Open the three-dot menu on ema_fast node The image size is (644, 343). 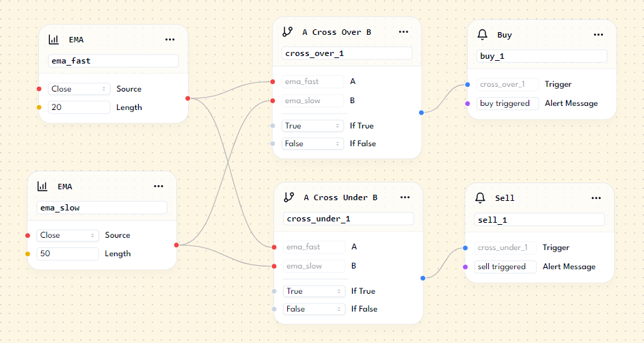pos(170,40)
